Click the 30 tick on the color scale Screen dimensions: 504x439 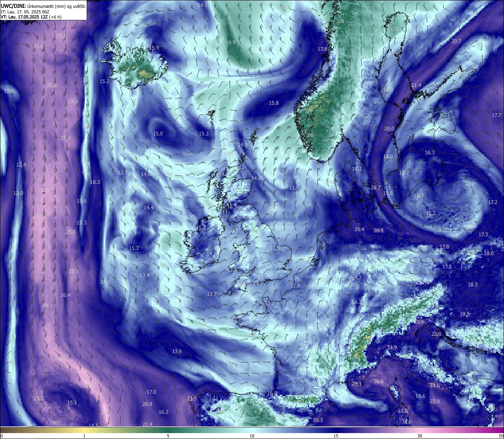point(420,436)
